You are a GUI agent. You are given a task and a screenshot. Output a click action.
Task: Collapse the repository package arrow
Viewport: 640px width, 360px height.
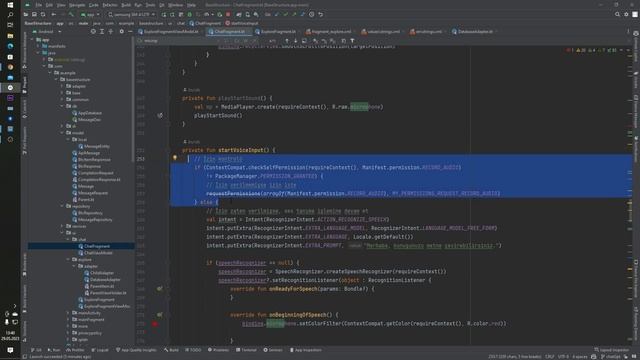tap(62, 206)
